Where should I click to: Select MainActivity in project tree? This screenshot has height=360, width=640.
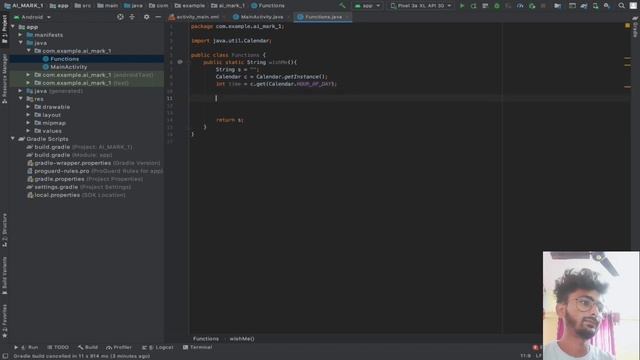(x=69, y=67)
